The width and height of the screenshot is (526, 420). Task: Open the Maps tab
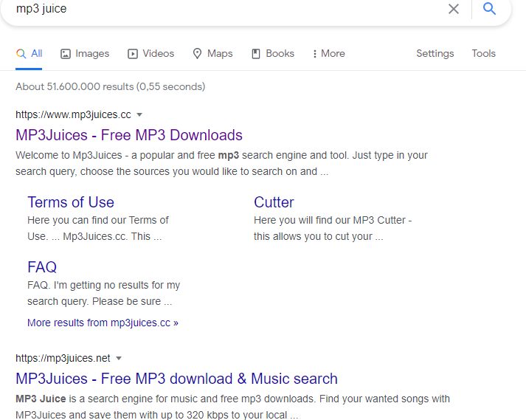point(212,54)
